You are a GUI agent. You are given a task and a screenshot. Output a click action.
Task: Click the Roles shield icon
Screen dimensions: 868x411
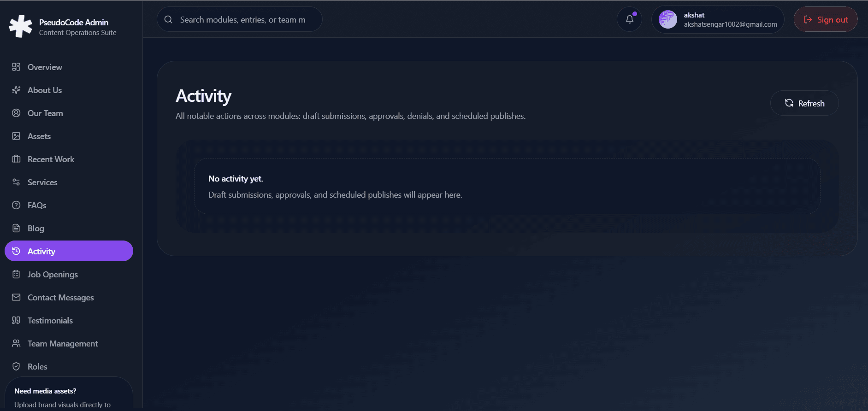[16, 366]
